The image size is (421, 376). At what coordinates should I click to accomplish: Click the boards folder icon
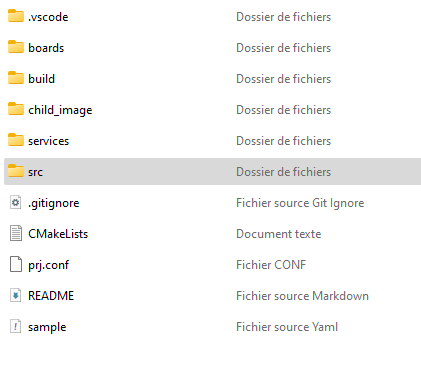[x=16, y=47]
